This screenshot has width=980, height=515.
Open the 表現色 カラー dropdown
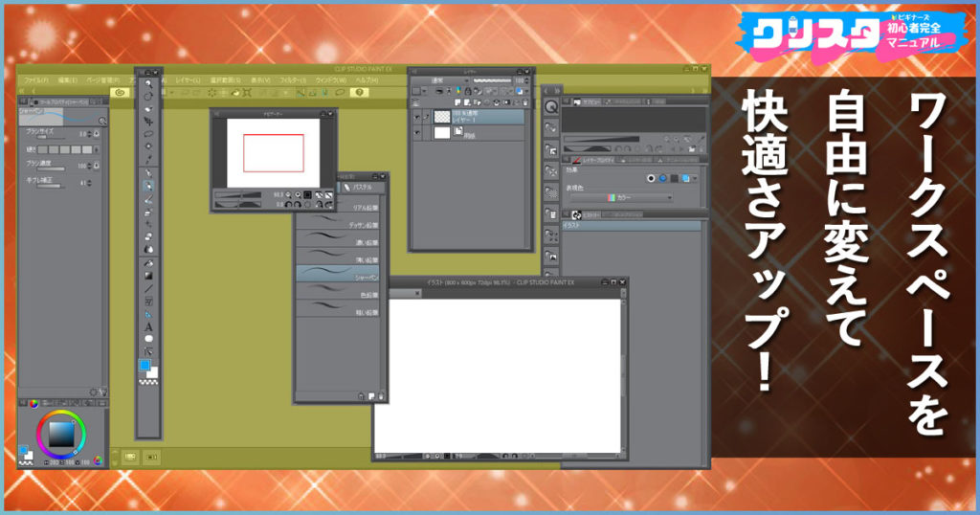point(621,197)
